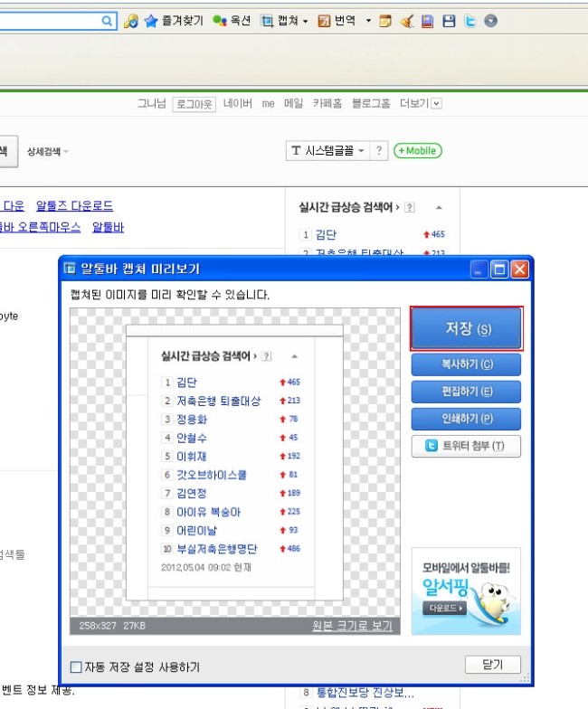Click the 원본 크기로 보기 link
The image size is (588, 709).
pos(352,626)
